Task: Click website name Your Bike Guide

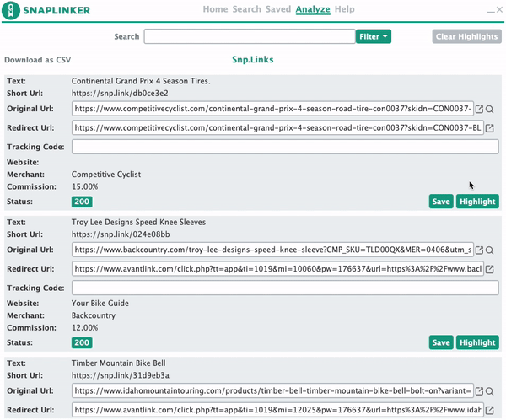Action: tap(100, 304)
